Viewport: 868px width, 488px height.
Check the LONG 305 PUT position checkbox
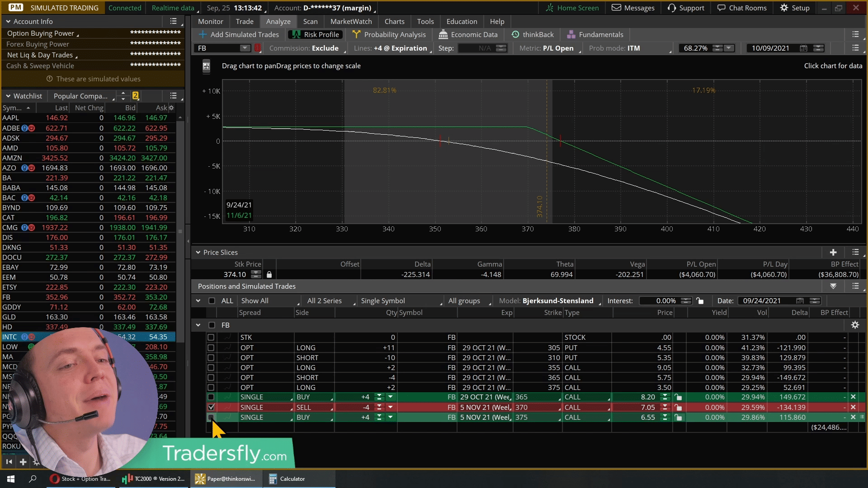pos(211,347)
